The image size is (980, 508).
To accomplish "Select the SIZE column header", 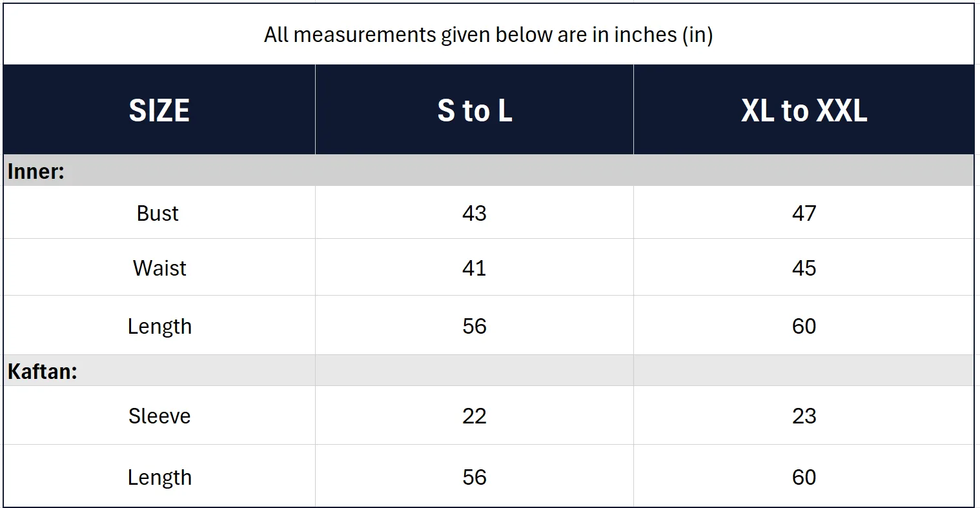I will [159, 110].
